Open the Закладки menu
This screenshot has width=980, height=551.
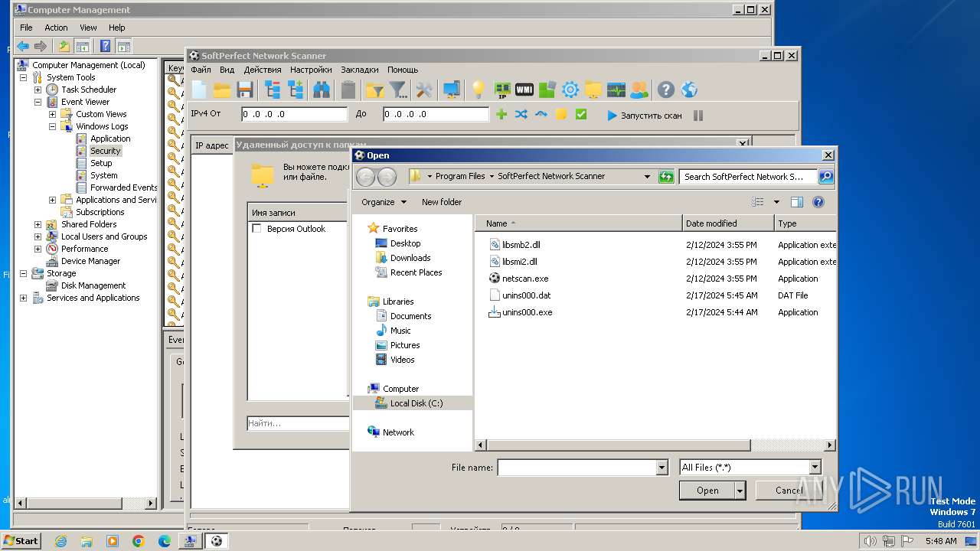pyautogui.click(x=360, y=70)
